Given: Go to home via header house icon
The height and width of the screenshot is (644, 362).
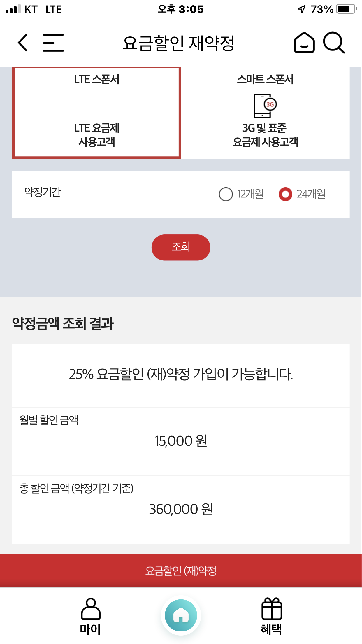Looking at the screenshot, I should (304, 43).
